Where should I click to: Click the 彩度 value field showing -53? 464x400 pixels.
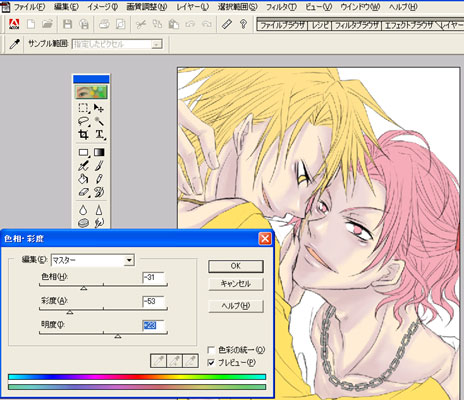point(154,301)
